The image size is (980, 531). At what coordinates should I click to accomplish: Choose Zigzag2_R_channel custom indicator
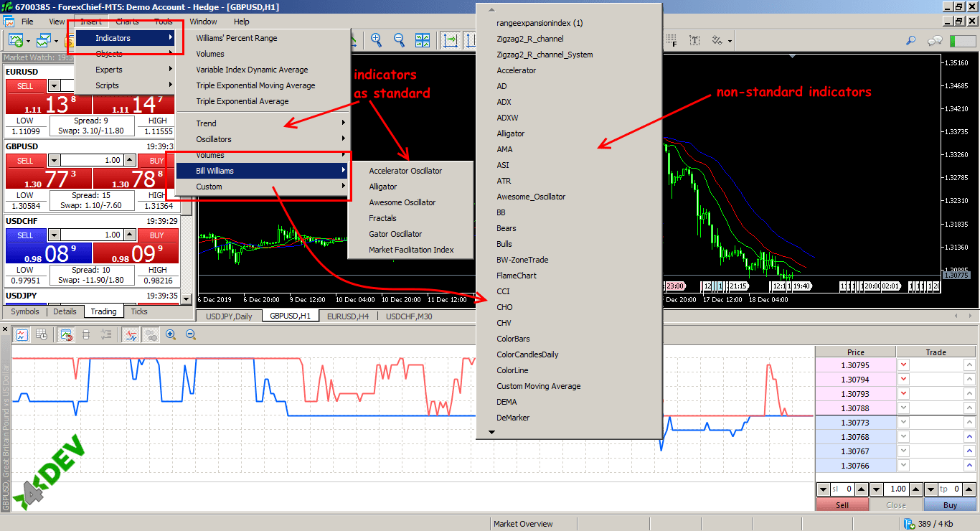coord(568,39)
